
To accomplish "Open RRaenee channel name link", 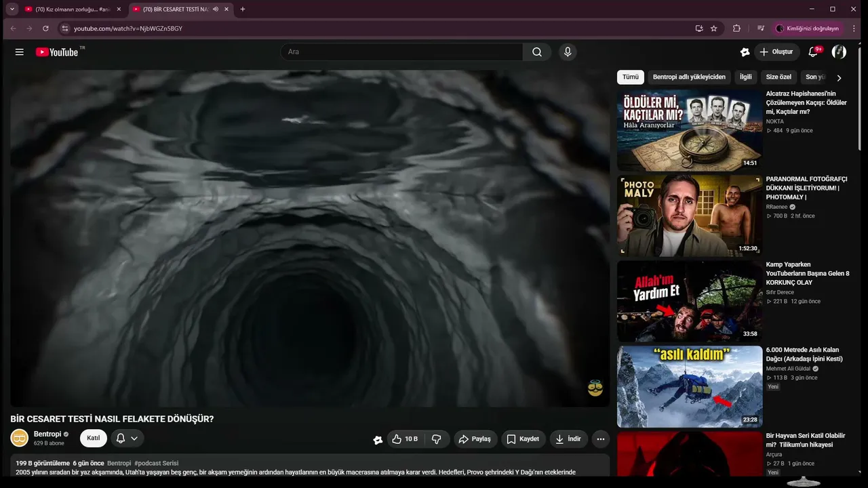I will [x=777, y=207].
